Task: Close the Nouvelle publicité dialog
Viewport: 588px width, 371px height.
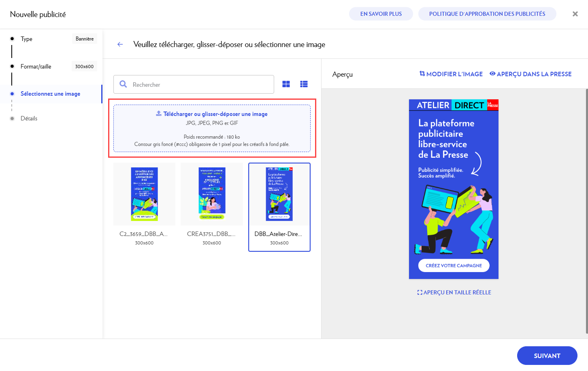Action: click(x=575, y=14)
